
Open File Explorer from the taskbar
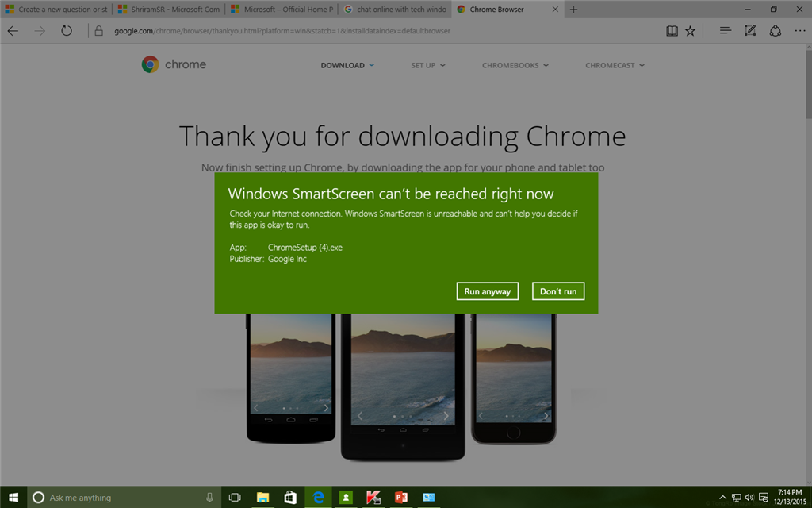coord(263,498)
